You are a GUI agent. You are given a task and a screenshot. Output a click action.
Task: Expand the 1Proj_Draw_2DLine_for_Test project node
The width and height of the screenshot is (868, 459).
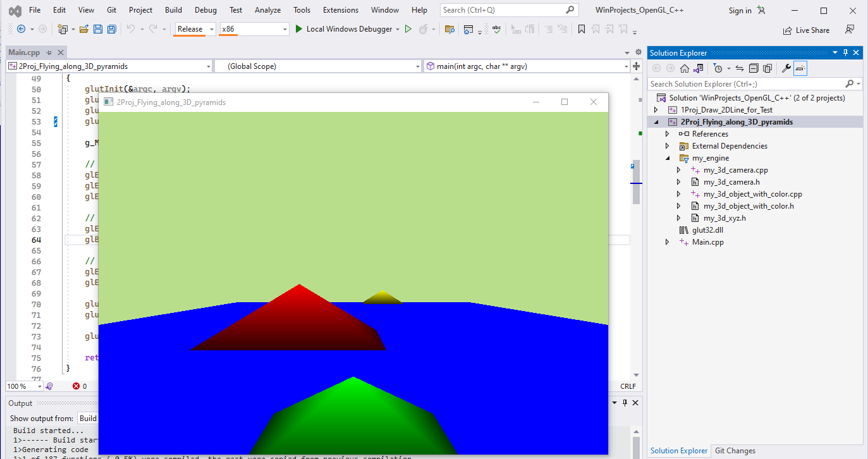(x=656, y=110)
